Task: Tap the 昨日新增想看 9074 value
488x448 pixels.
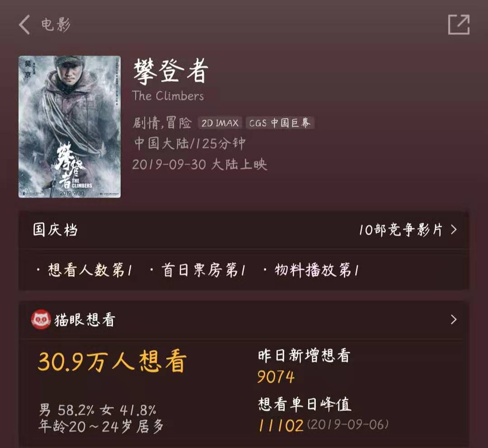Action: pos(276,377)
